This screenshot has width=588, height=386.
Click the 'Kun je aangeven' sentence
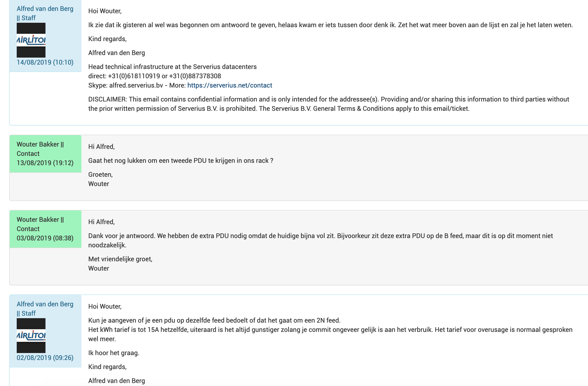[214, 321]
